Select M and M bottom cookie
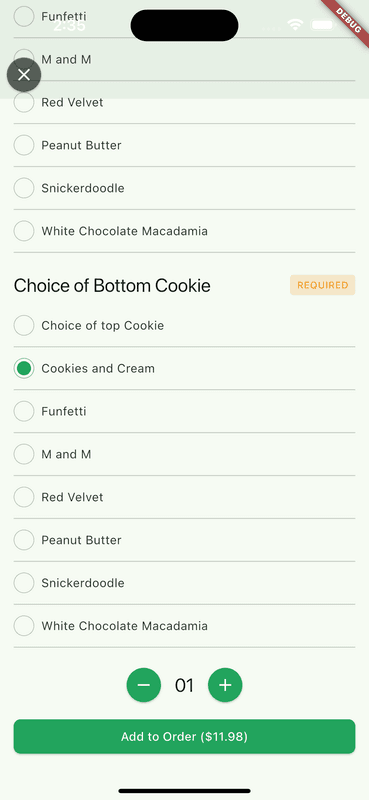Viewport: 369px width, 800px height. pos(184,454)
